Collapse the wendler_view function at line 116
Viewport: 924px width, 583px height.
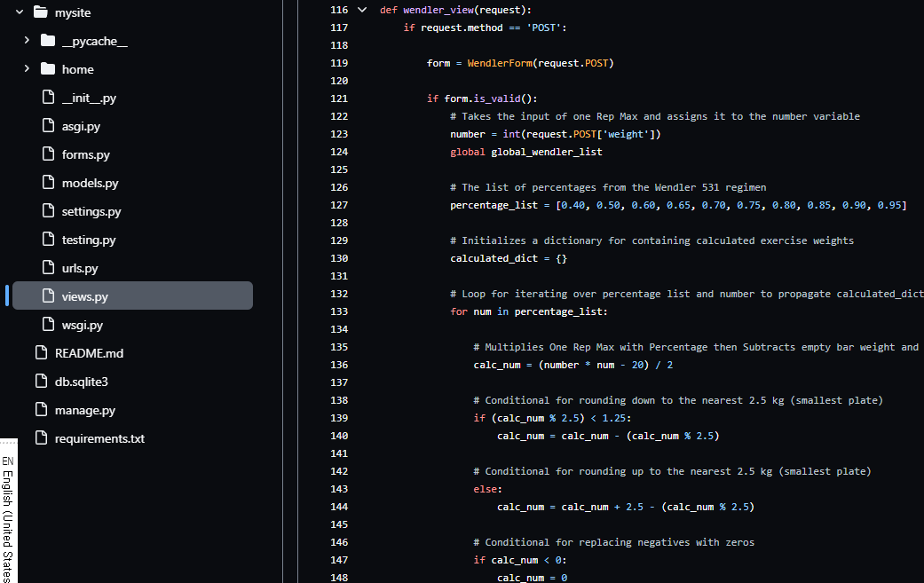pyautogui.click(x=361, y=10)
